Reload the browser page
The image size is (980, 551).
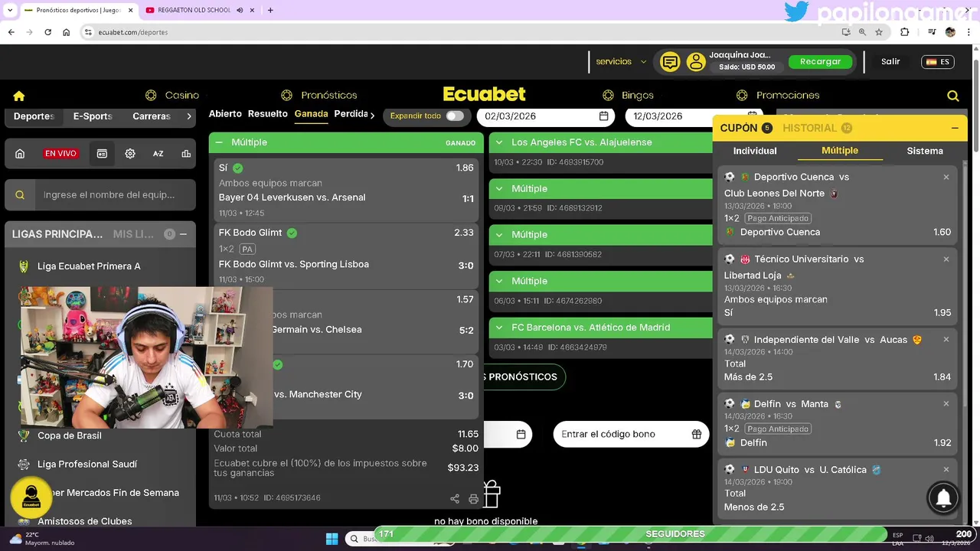pyautogui.click(x=47, y=32)
